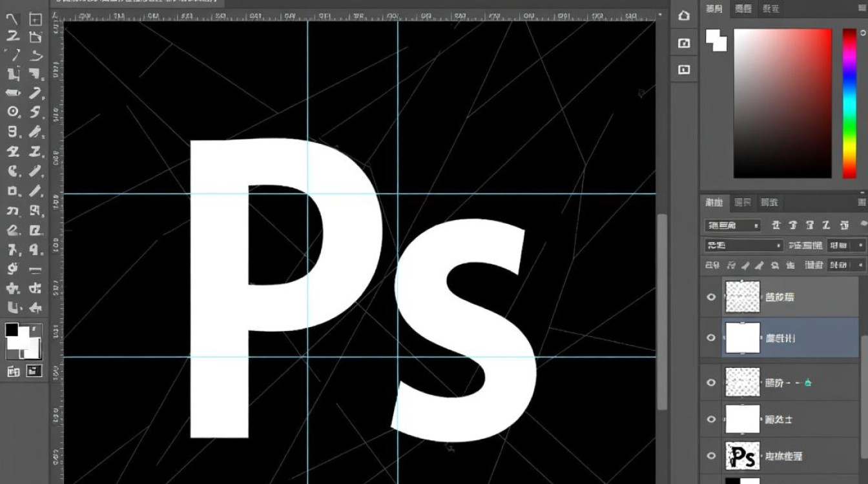
Task: Click the rainbow hue slider in the color panel
Action: 849,103
